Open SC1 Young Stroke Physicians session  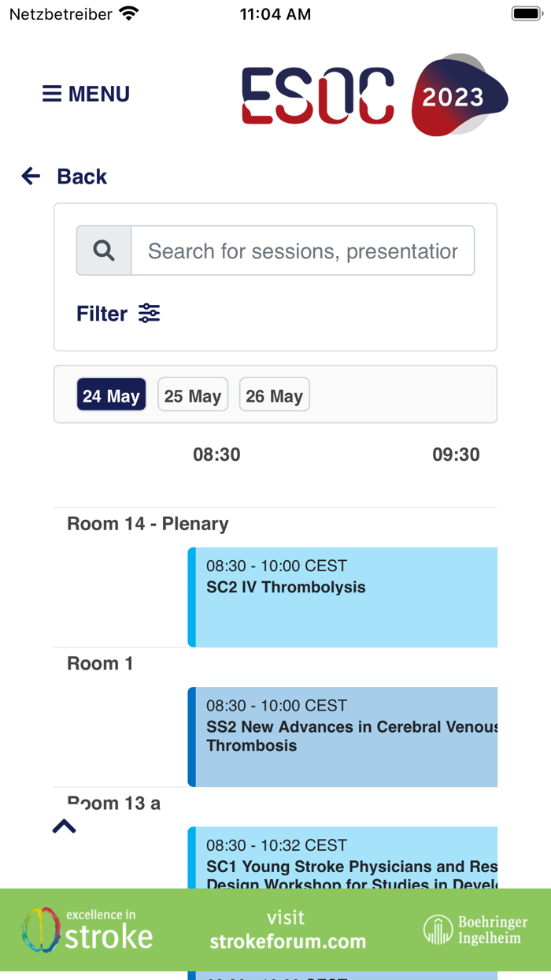(343, 858)
